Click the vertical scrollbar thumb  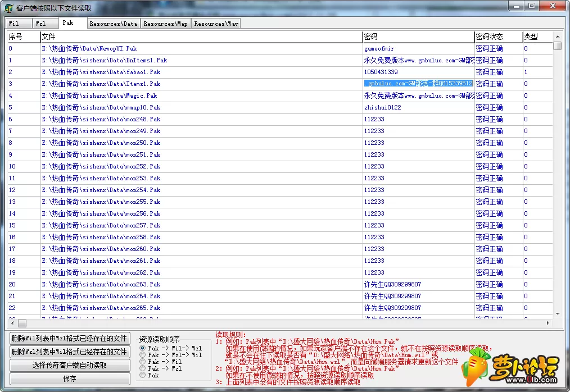click(557, 46)
